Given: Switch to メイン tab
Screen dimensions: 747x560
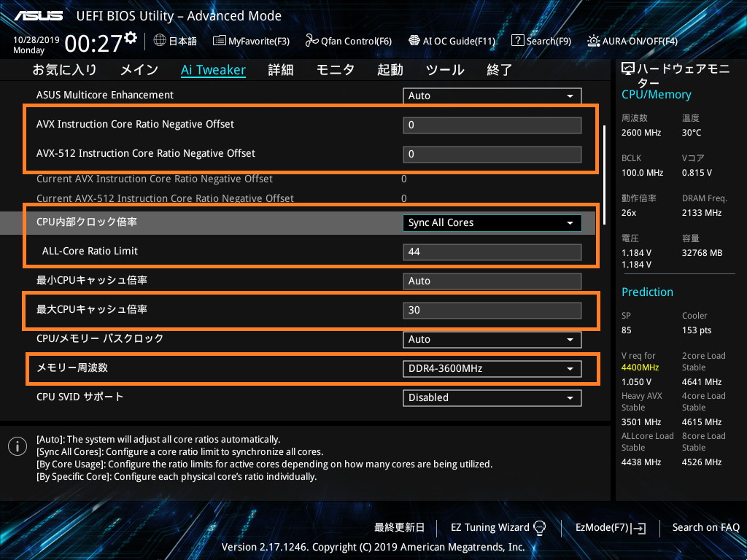Looking at the screenshot, I should click(139, 70).
